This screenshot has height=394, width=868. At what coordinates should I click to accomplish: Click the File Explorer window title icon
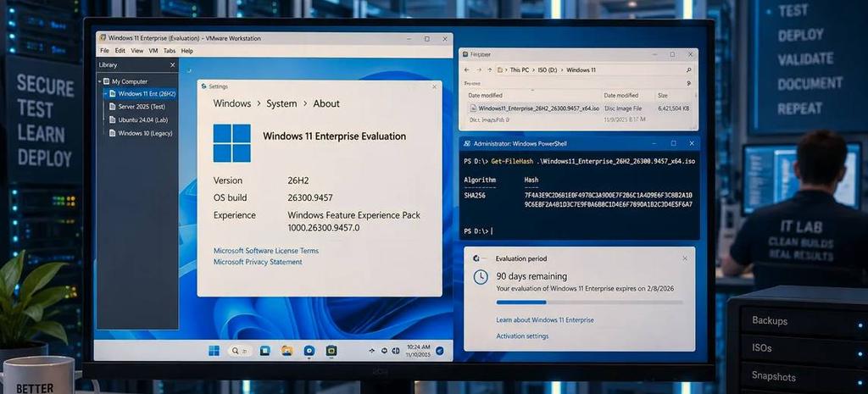click(465, 55)
